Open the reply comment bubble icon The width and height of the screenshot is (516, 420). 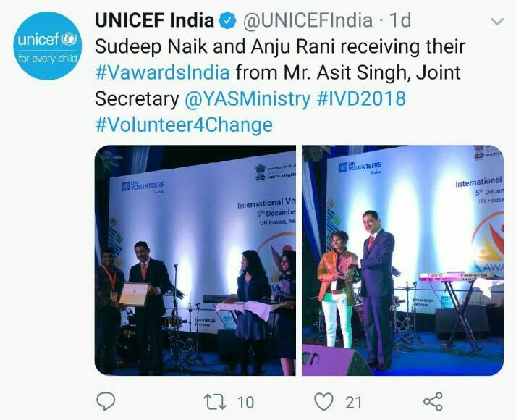(106, 401)
